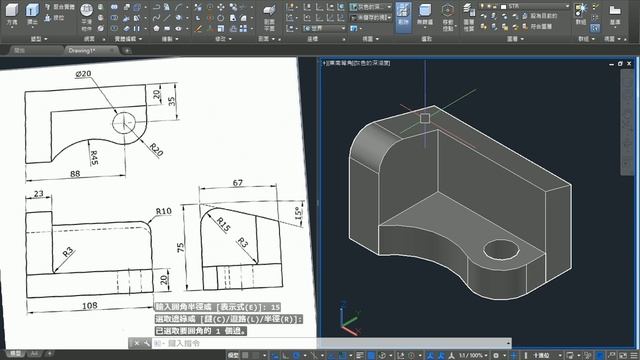Viewport: 640px width, 360px height.
Task: Toggle the layer freeze sun icon
Action: click(x=489, y=7)
